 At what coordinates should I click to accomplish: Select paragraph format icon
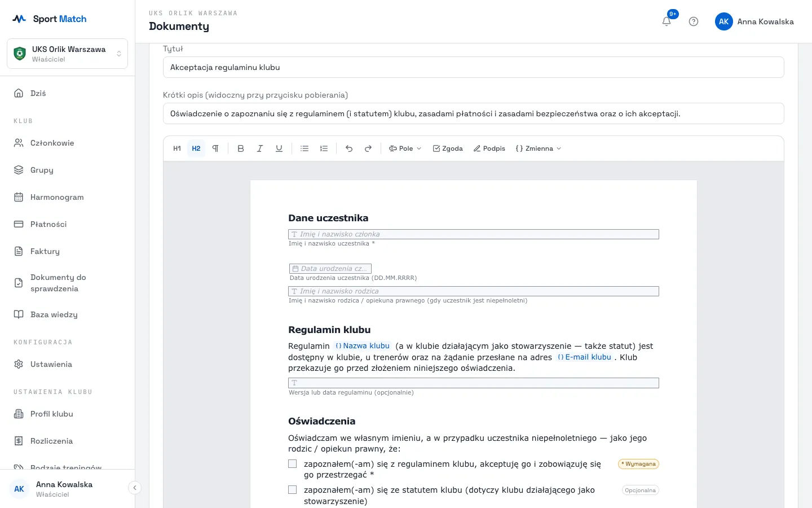coord(215,148)
